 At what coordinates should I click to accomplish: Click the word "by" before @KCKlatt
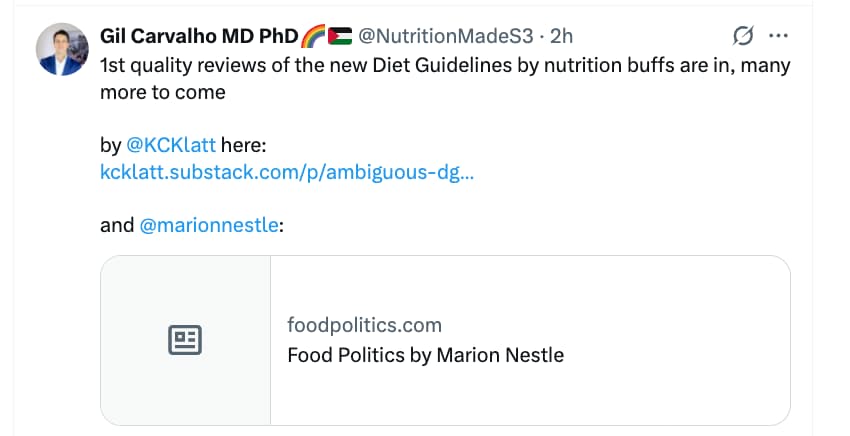(110, 145)
